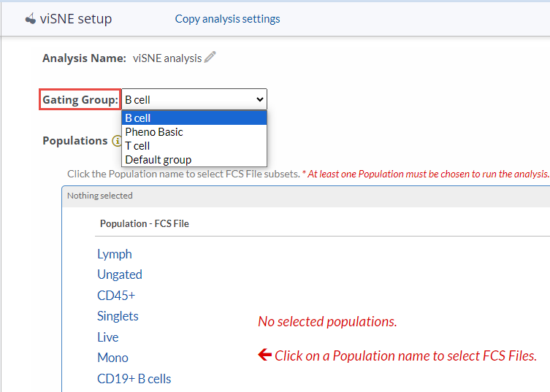Select the highlighted B cell option
The image size is (550, 392).
194,118
